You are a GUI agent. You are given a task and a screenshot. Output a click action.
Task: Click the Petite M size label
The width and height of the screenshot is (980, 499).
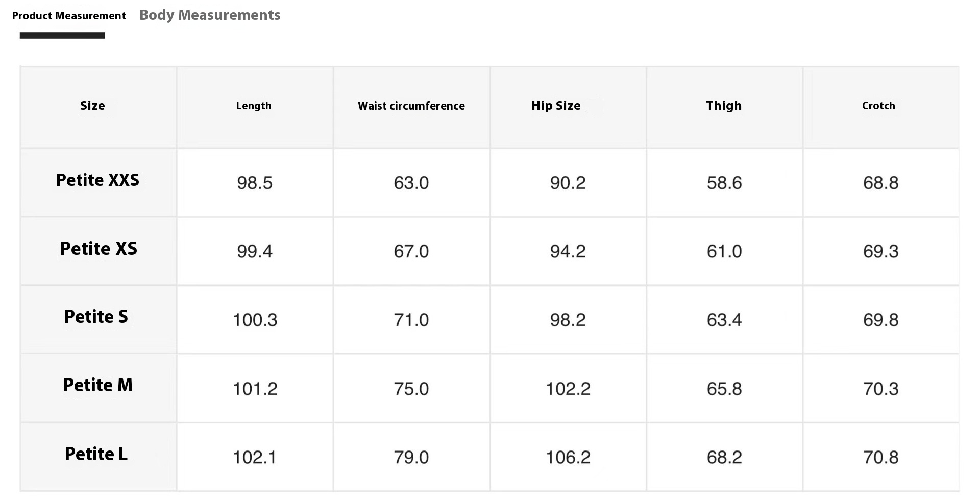pos(98,385)
